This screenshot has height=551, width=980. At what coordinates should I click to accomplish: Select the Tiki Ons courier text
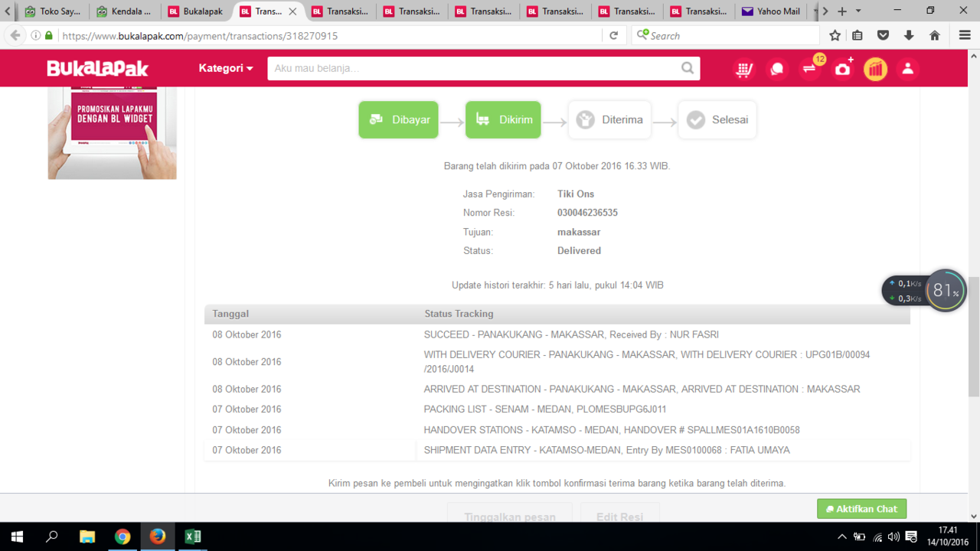click(576, 194)
